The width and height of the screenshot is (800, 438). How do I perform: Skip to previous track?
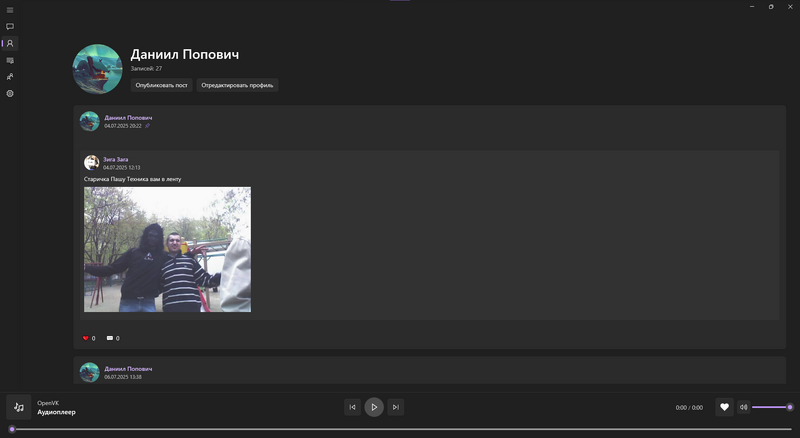pyautogui.click(x=352, y=407)
